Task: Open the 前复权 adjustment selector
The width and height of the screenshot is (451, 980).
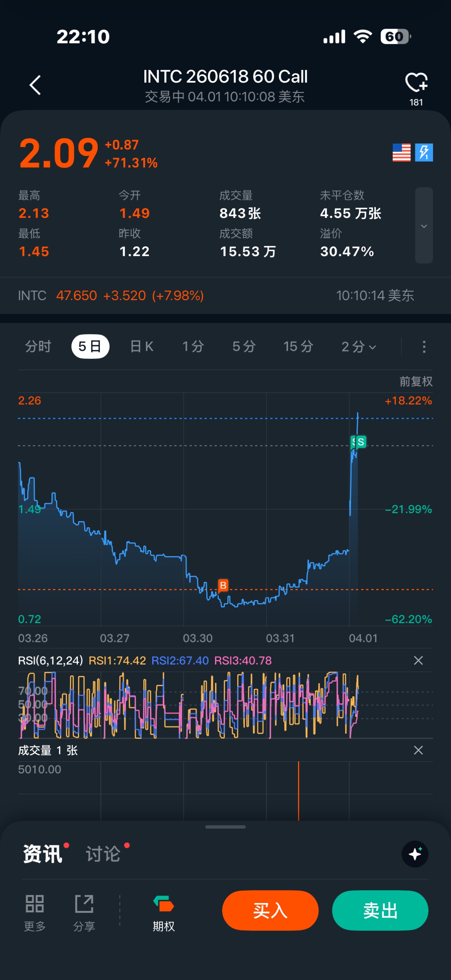Action: click(x=416, y=381)
